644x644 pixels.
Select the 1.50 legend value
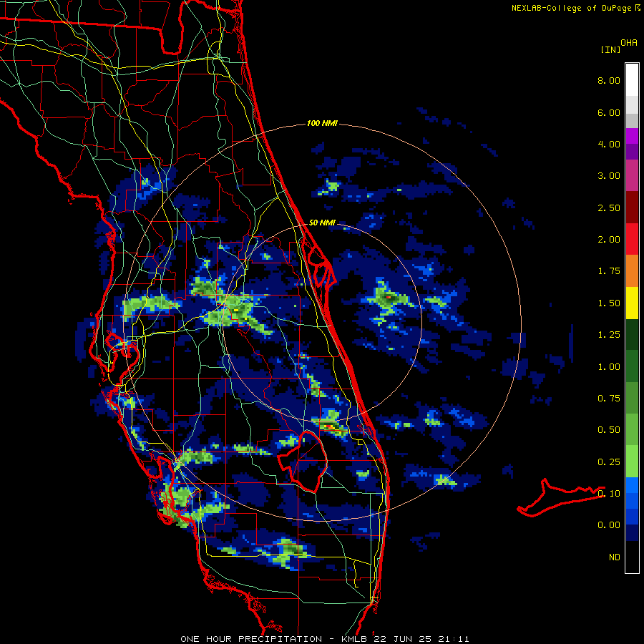609,303
